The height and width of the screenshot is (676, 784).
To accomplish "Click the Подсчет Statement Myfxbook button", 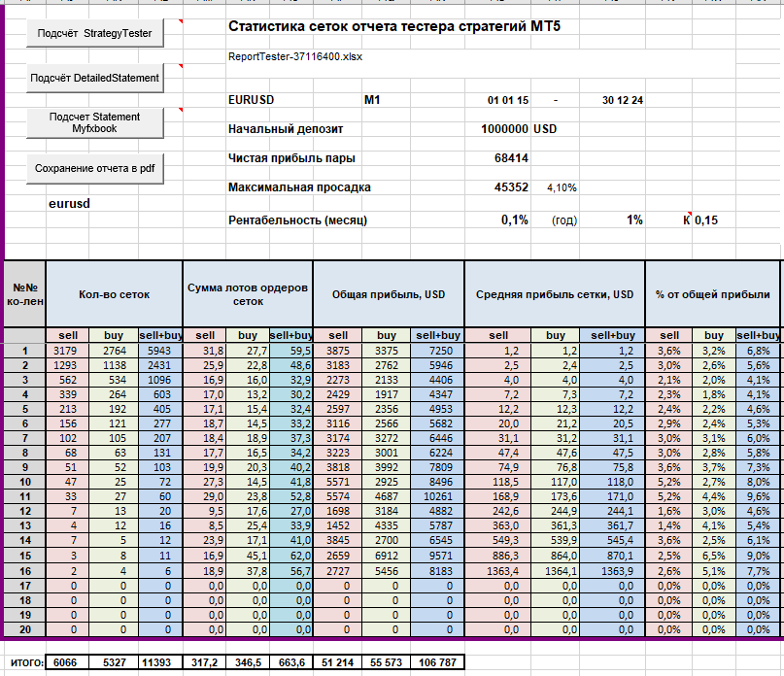I will coord(95,123).
